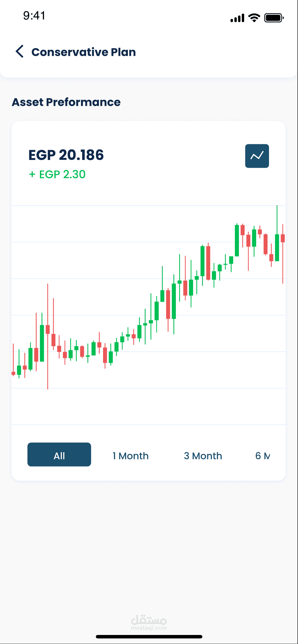The height and width of the screenshot is (644, 298).
Task: Switch to the 1 Month tab
Action: tap(130, 456)
